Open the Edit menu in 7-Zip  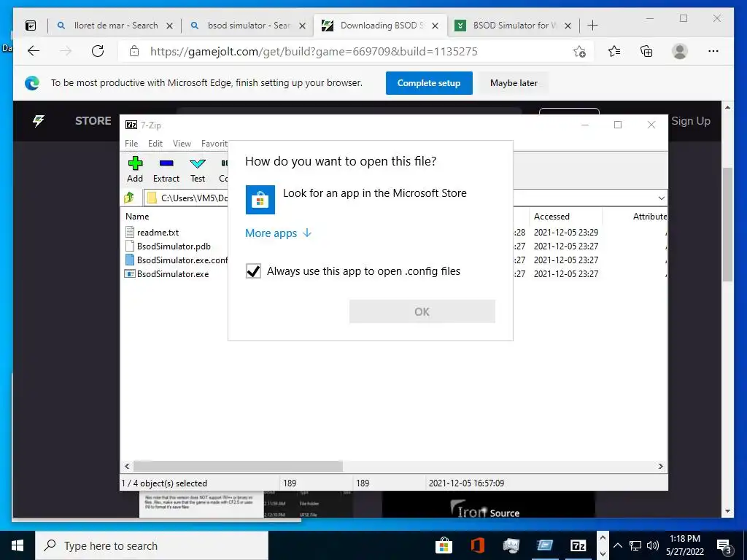pyautogui.click(x=155, y=144)
